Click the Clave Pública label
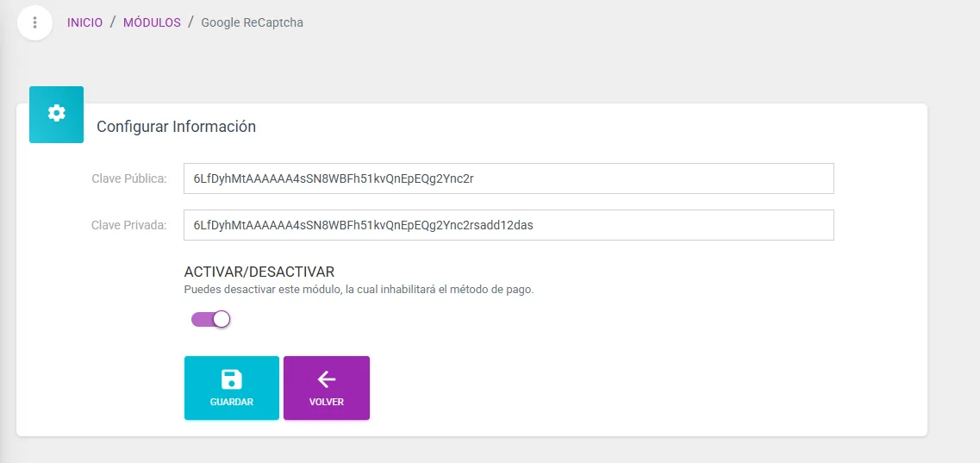 [x=129, y=178]
